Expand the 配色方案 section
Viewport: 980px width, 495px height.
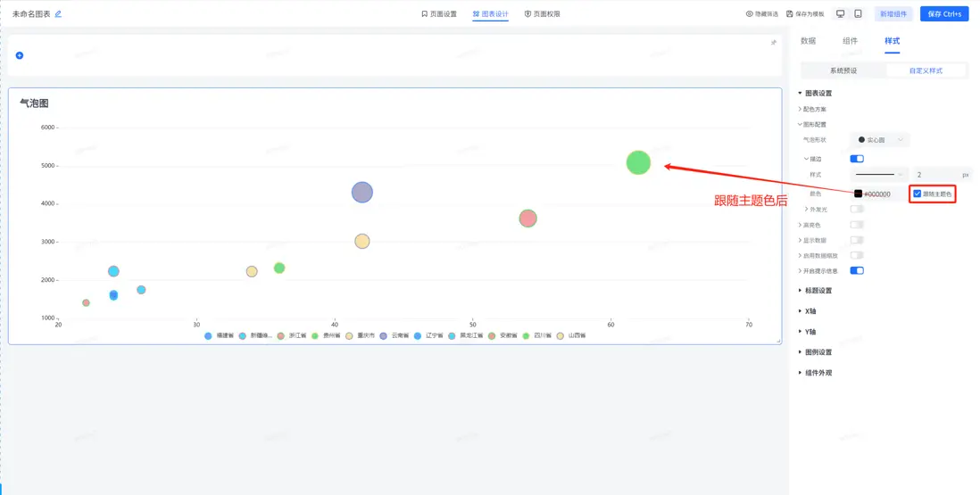(812, 109)
